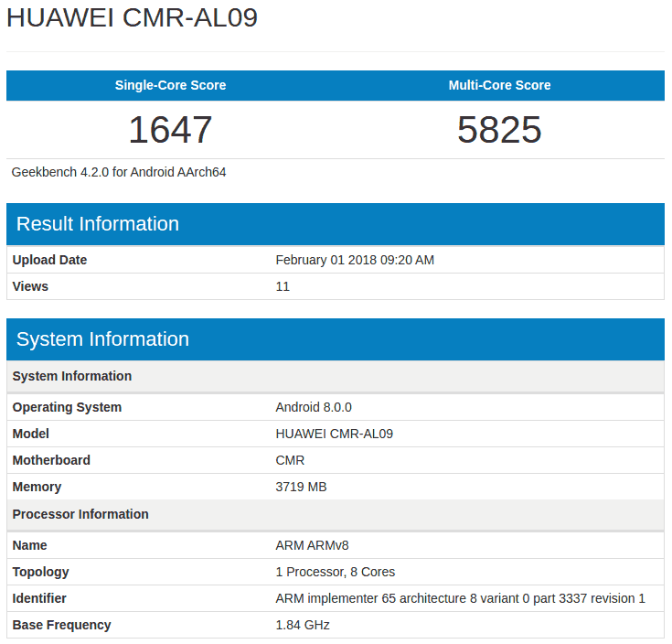672x644 pixels.
Task: Click the Upload Date label
Action: pyautogui.click(x=49, y=260)
